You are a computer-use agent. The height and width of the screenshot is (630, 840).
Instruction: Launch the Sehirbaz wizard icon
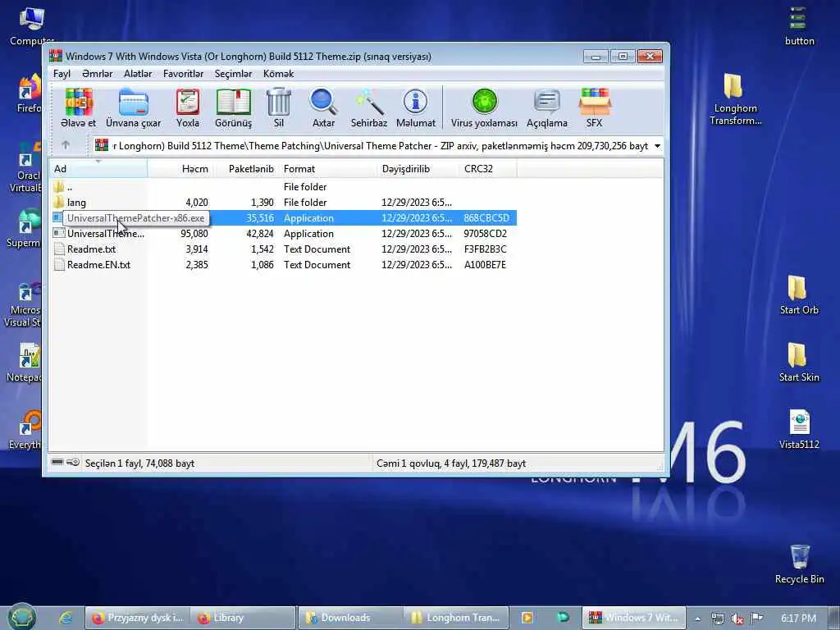pyautogui.click(x=368, y=108)
